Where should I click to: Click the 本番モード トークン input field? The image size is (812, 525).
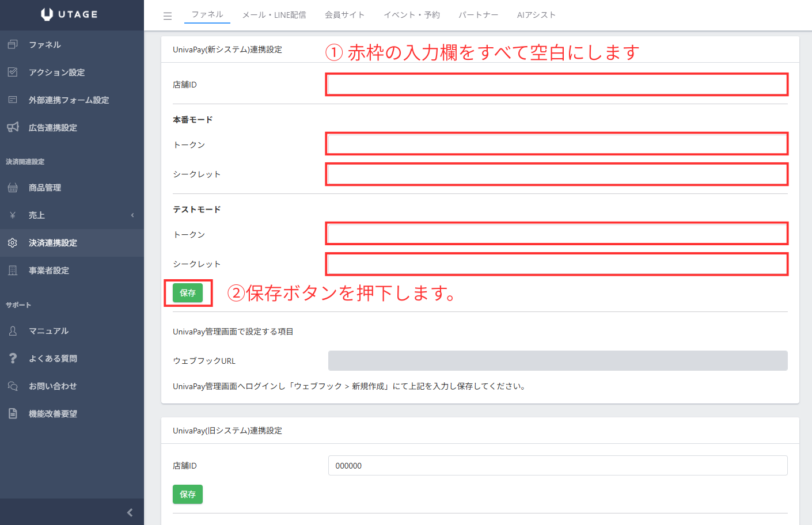click(557, 144)
